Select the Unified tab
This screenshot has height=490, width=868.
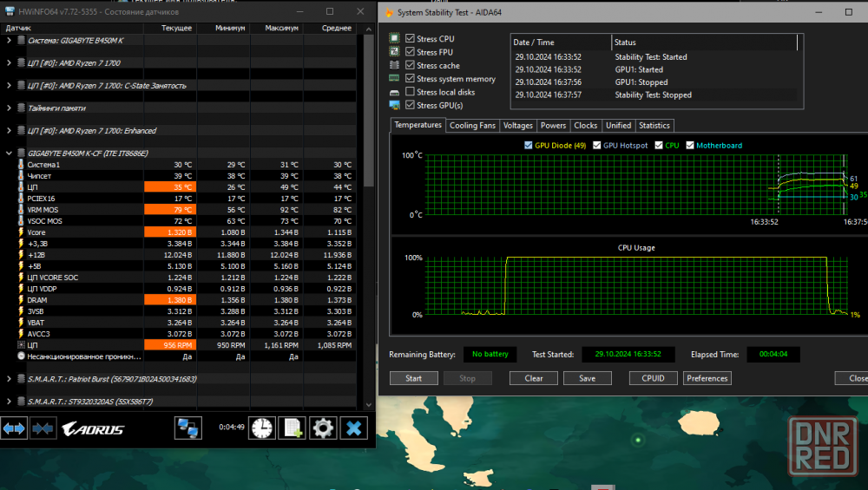click(618, 126)
